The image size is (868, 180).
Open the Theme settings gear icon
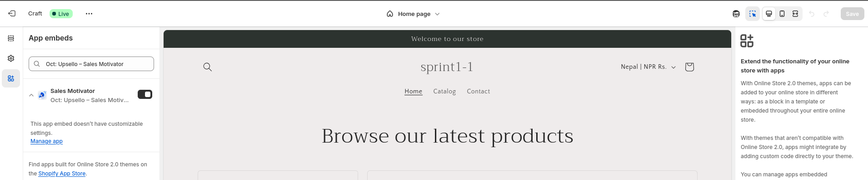pyautogui.click(x=11, y=58)
